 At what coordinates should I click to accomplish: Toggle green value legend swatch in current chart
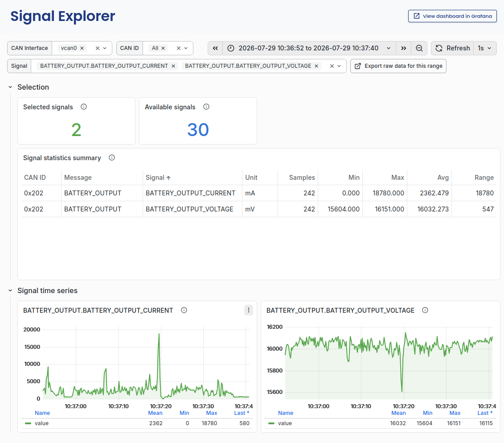(x=28, y=423)
